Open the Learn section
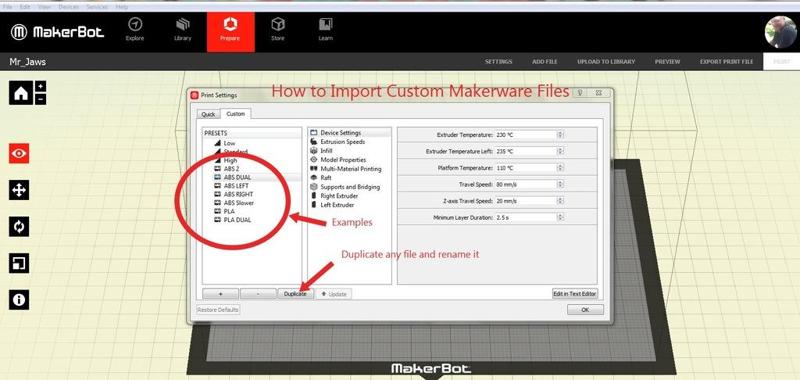This screenshot has width=800, height=380. [x=326, y=30]
